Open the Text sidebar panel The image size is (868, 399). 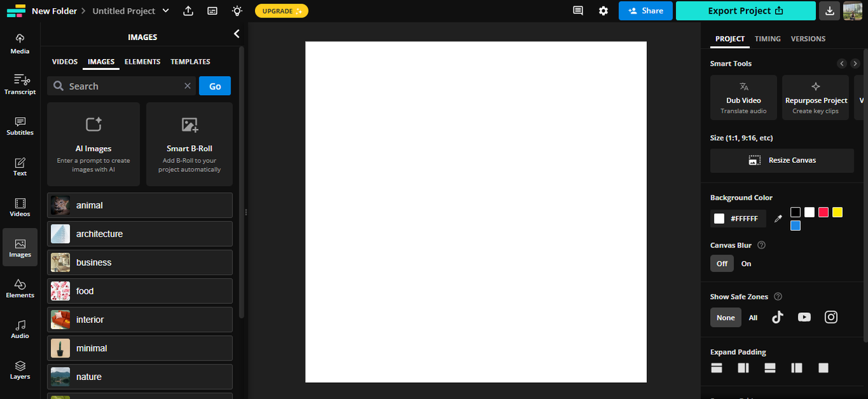20,166
